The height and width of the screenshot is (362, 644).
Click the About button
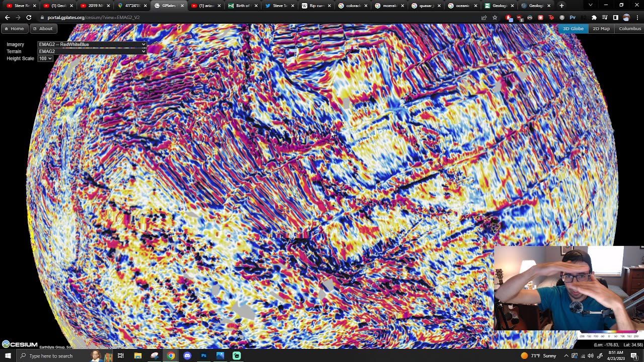click(x=43, y=29)
